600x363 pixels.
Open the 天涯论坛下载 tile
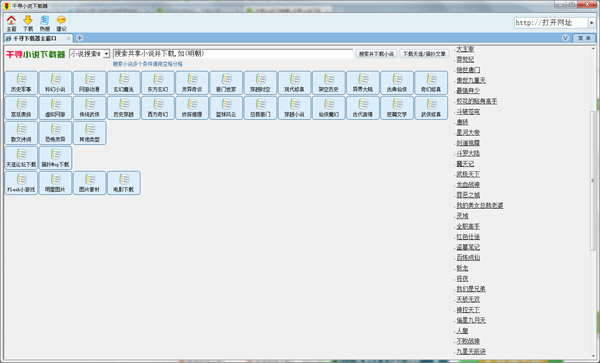tap(21, 158)
